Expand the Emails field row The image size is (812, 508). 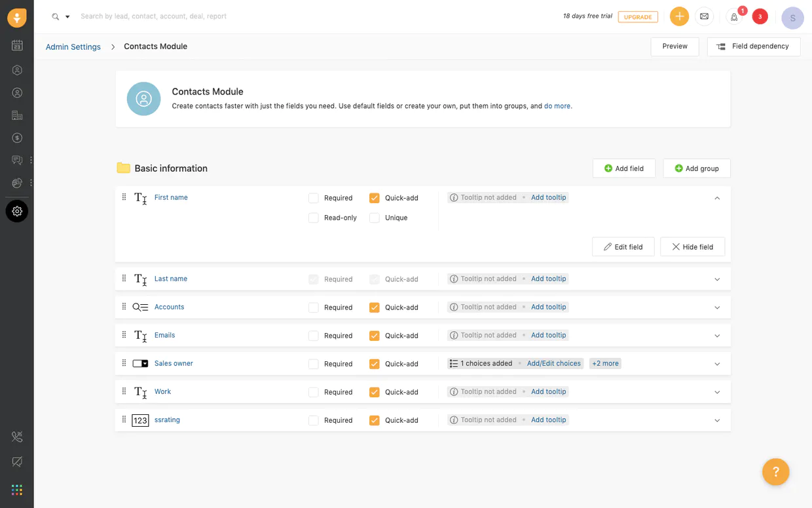[x=717, y=336]
